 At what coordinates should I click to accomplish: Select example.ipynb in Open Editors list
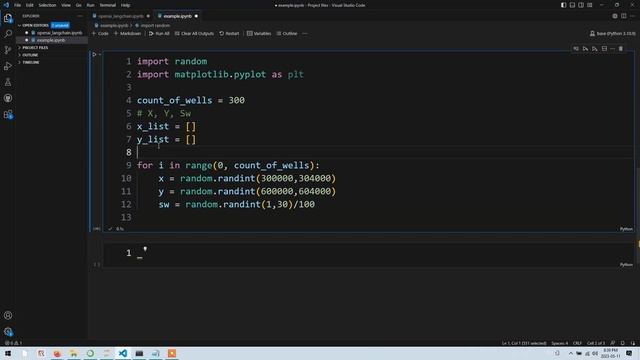click(x=51, y=40)
